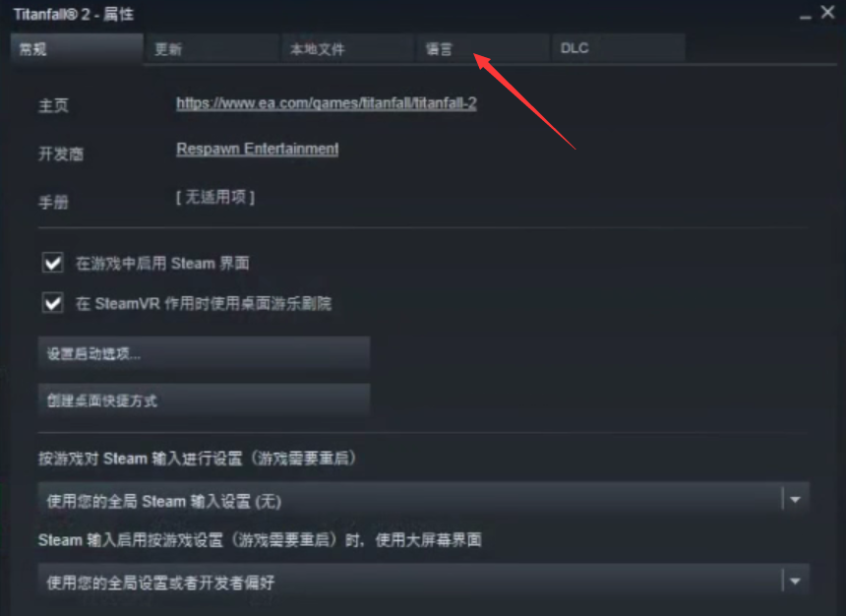Close the Titanfall 2 properties window

pos(827,13)
